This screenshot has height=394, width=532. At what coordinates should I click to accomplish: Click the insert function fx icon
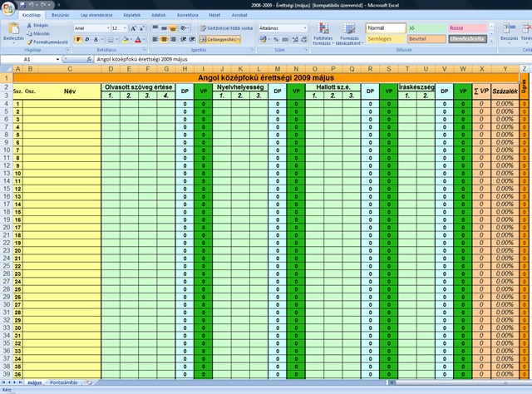(x=90, y=60)
